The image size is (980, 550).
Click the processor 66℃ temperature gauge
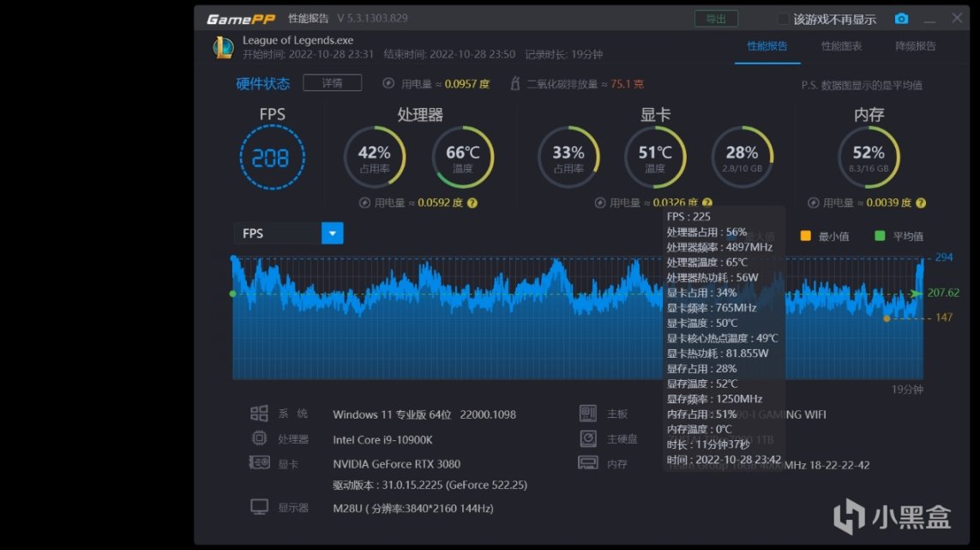(462, 157)
